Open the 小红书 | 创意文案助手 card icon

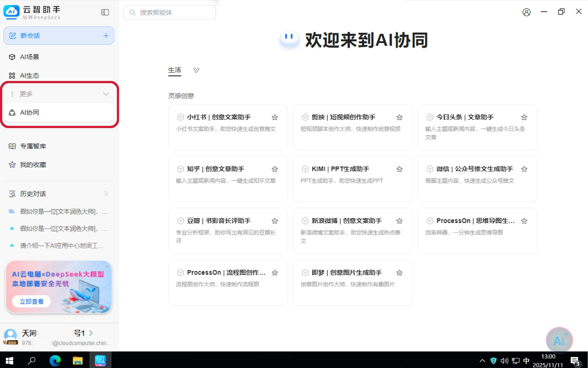[180, 117]
